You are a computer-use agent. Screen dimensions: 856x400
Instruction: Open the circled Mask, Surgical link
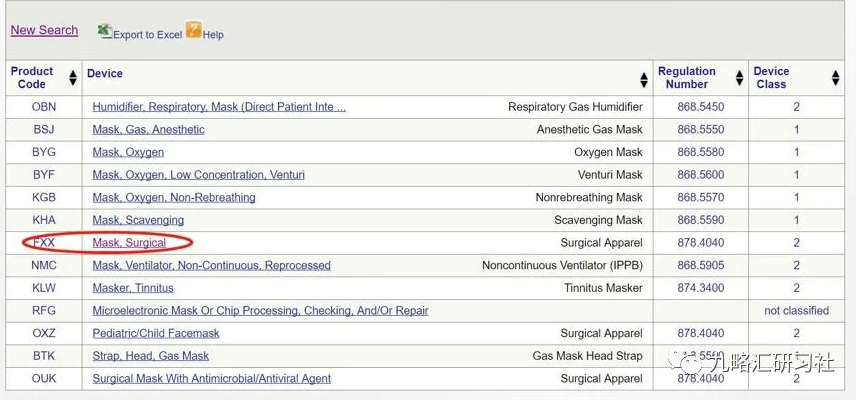[129, 243]
